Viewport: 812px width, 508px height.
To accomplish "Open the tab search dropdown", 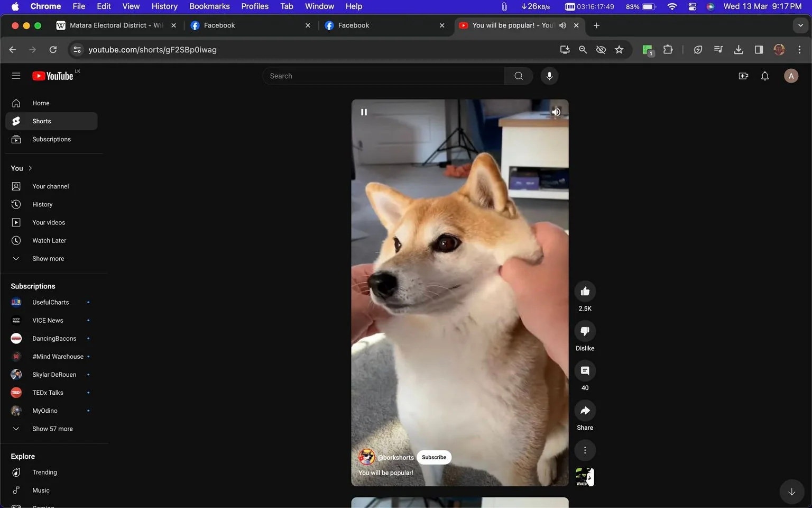I will pos(800,25).
